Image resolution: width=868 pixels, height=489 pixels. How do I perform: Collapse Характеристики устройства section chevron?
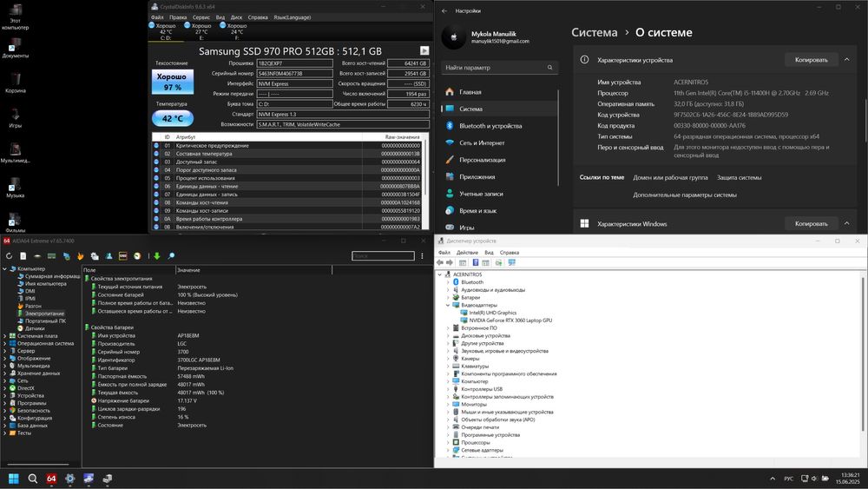(x=846, y=59)
